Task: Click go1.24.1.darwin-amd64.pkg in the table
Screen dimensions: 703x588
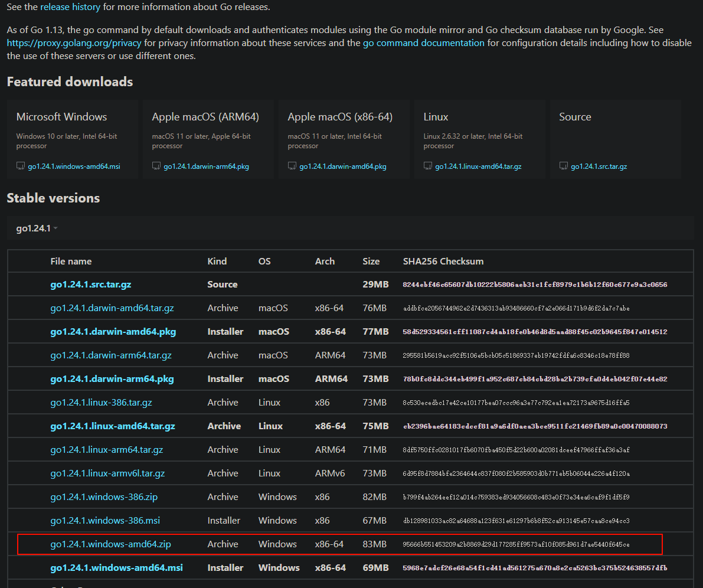Action: point(113,331)
